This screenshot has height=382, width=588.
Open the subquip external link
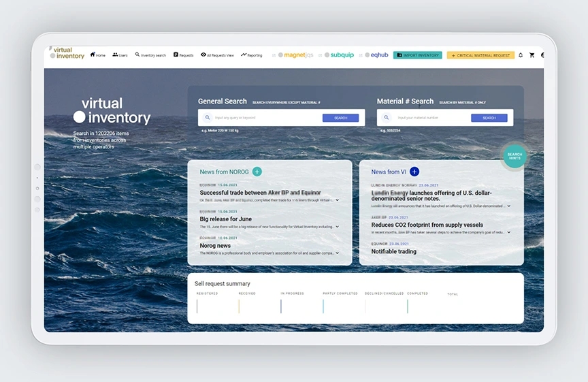(340, 54)
